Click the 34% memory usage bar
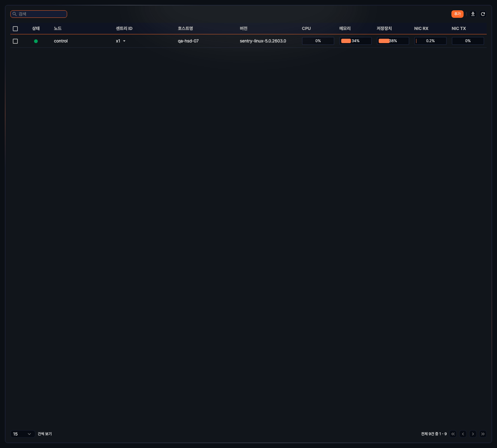 355,41
